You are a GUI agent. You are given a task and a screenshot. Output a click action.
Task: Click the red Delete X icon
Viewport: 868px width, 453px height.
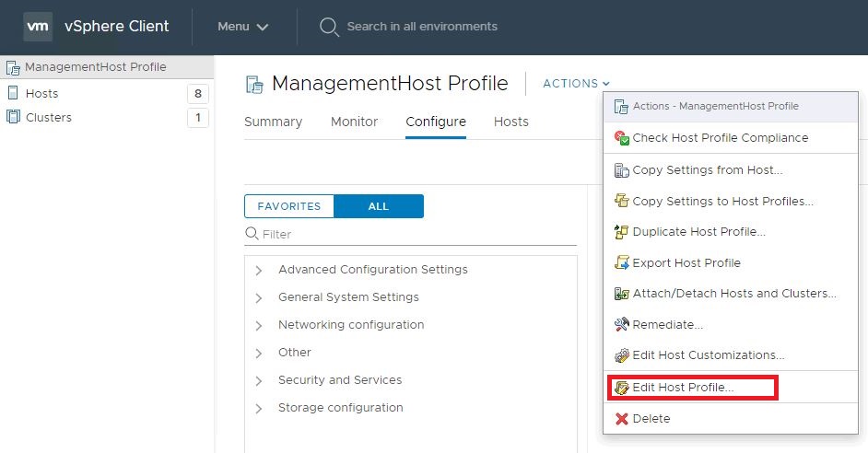(621, 419)
